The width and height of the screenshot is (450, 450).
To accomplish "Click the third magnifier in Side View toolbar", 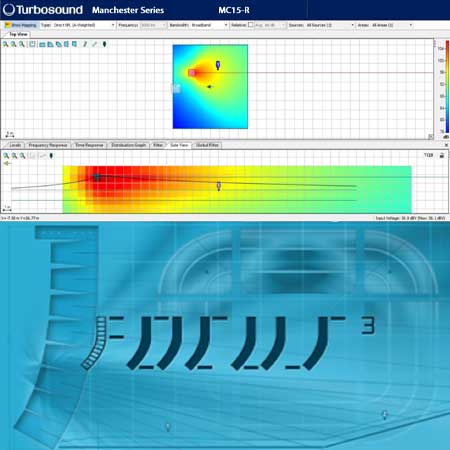I will point(22,156).
